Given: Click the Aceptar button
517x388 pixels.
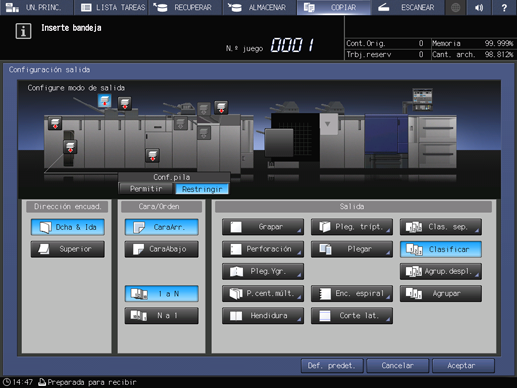Looking at the screenshot, I should click(x=463, y=366).
